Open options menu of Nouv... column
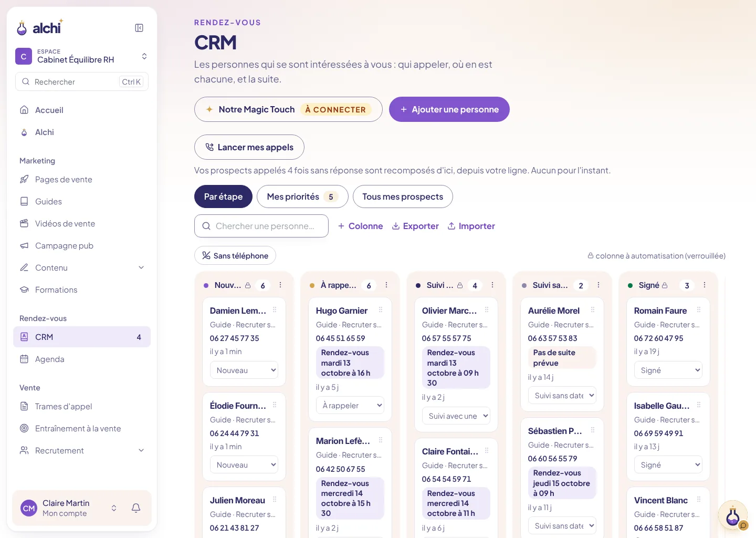Image resolution: width=756 pixels, height=538 pixels. [280, 285]
